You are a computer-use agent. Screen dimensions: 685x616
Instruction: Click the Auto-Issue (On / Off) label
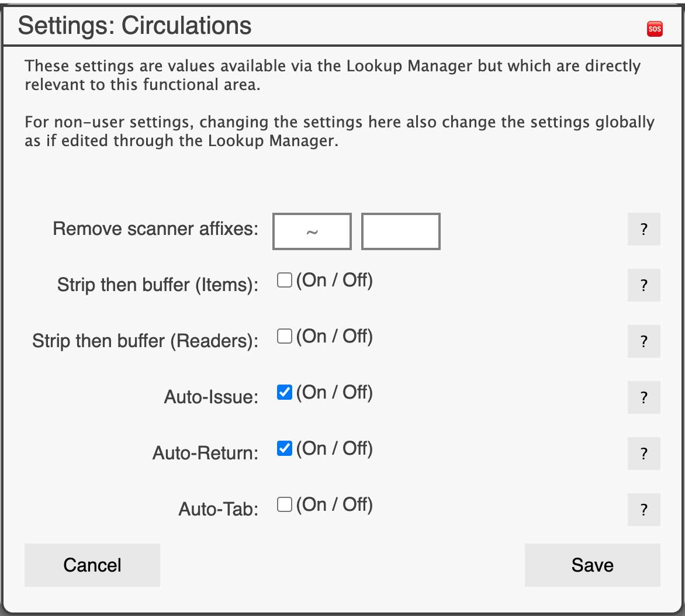click(334, 392)
